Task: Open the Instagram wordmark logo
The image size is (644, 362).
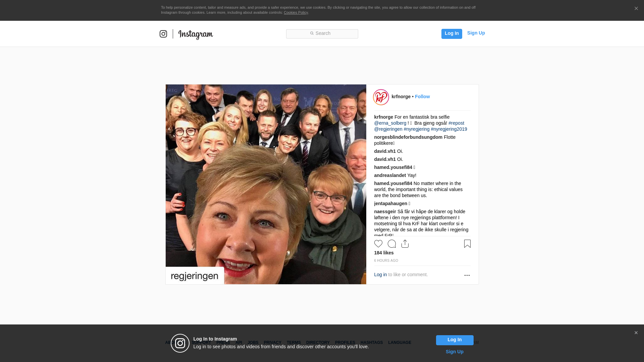Action: coord(196,35)
